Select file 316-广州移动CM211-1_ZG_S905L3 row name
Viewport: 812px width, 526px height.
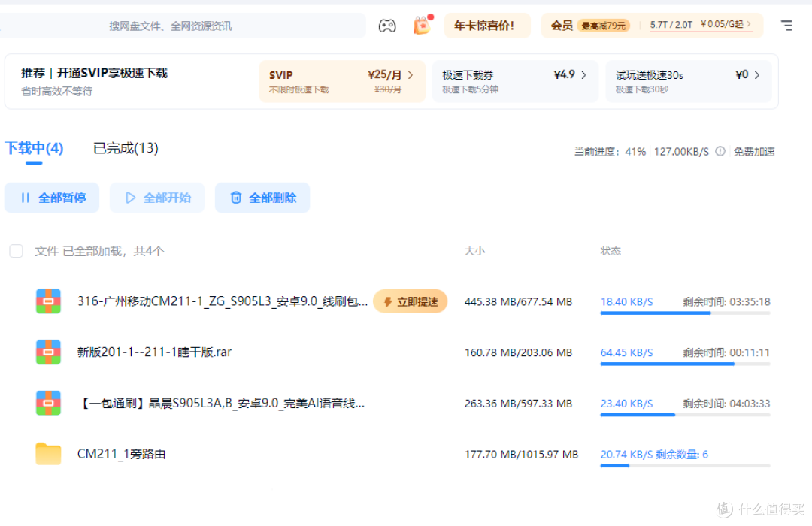[x=223, y=301]
